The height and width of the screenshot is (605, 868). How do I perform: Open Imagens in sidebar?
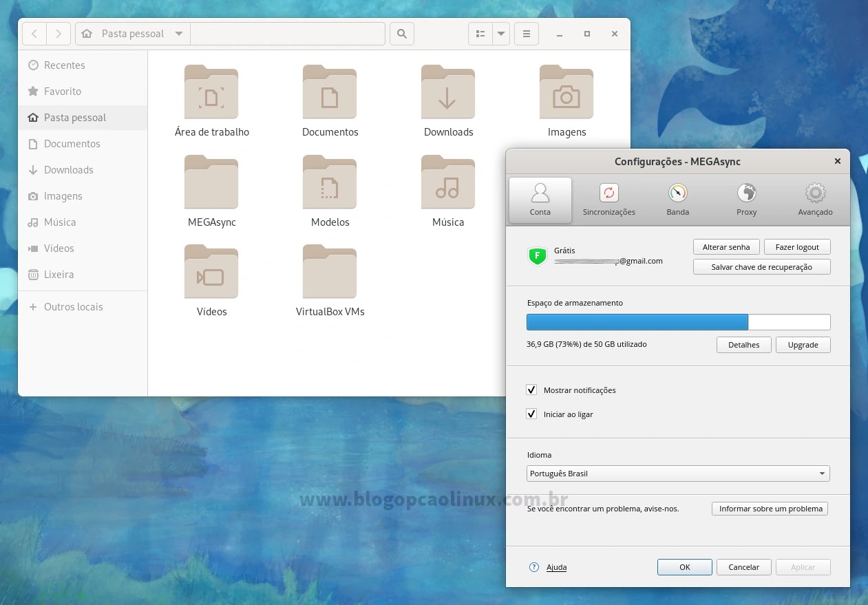tap(83, 196)
